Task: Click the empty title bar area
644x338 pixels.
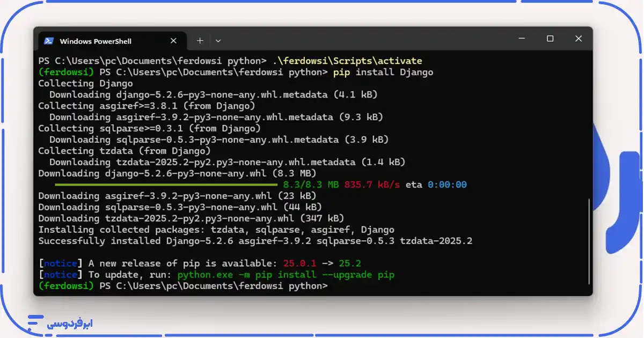Action: 365,39
